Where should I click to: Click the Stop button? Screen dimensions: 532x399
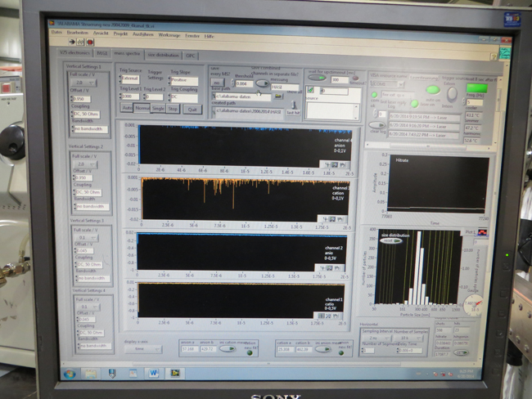(x=173, y=109)
